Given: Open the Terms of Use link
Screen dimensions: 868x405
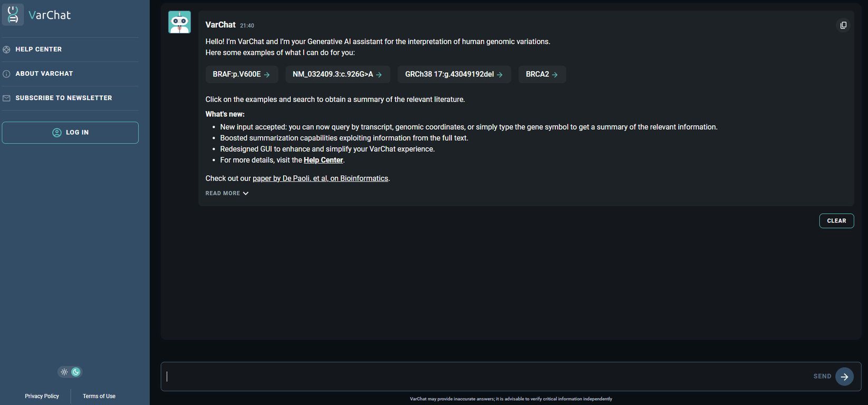Looking at the screenshot, I should [x=99, y=396].
